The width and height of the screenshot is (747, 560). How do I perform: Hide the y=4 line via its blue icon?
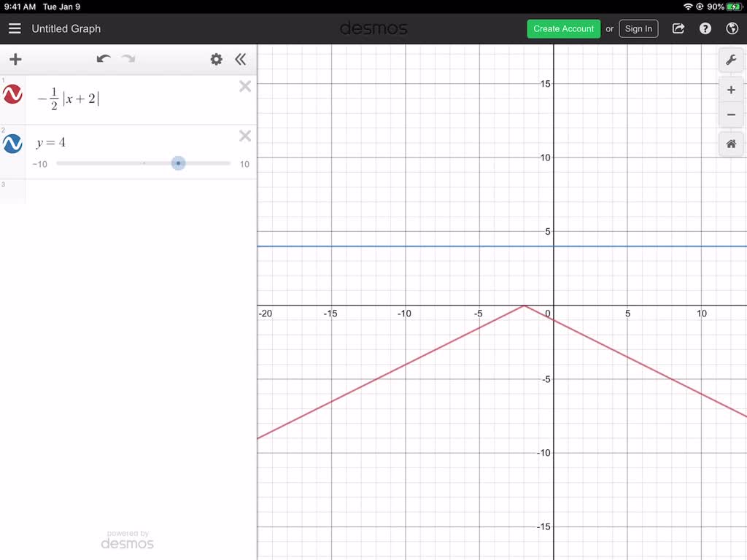click(x=12, y=144)
